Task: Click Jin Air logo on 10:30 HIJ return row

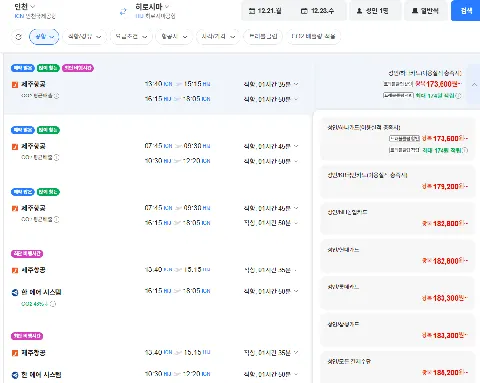Action: 15,375
